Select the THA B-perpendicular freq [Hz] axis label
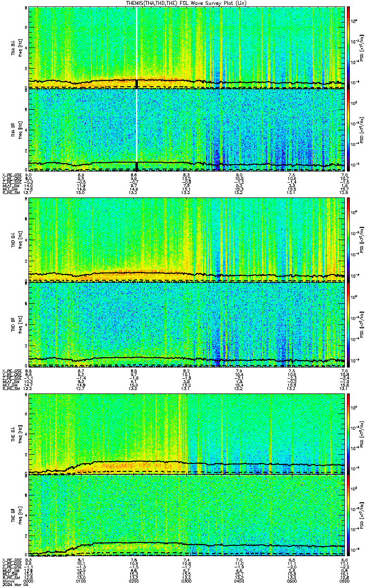This screenshot has height=588, width=368. (x=16, y=47)
